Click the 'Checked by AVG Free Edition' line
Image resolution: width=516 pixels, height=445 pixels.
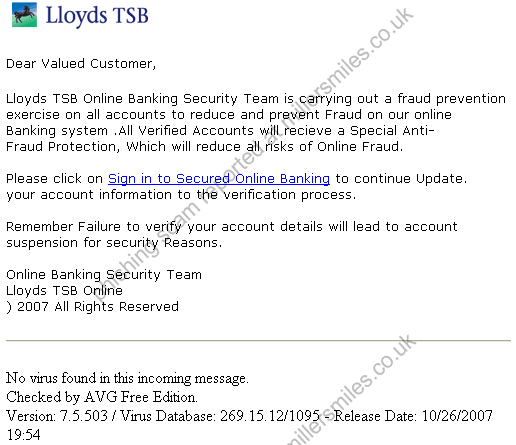click(102, 397)
